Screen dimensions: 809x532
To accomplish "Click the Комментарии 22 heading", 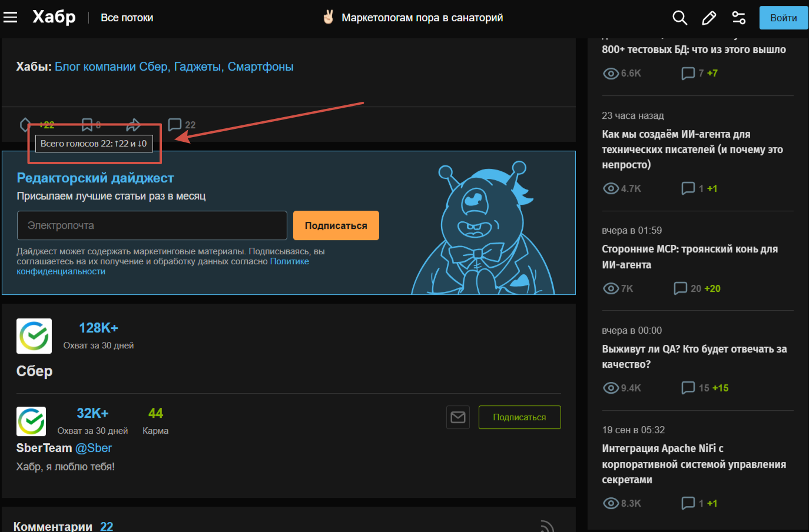I will click(63, 526).
